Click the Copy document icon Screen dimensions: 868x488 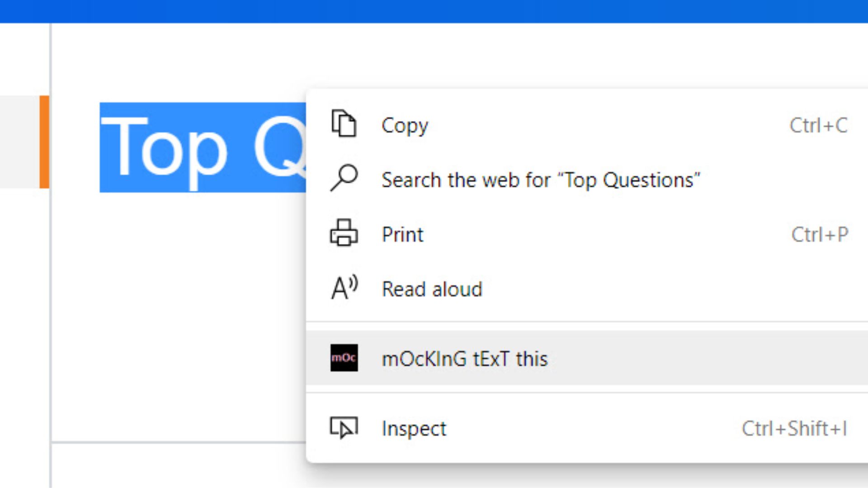(x=344, y=125)
